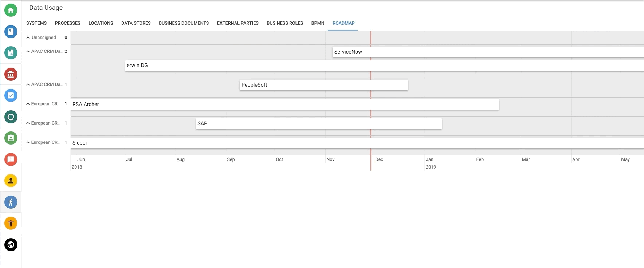Open the yellow person profile icon
Screen dimensions: 644x268
click(x=11, y=181)
